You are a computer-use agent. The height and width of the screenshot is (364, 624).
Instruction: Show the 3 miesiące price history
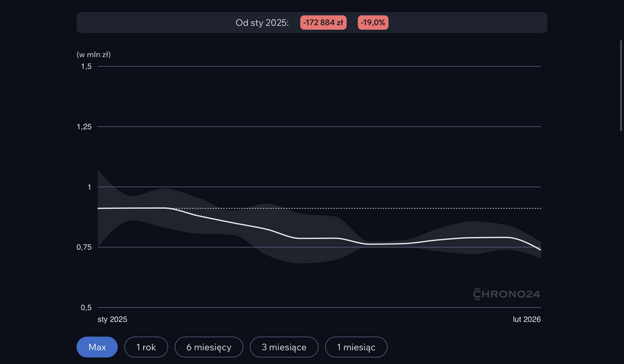point(284,347)
